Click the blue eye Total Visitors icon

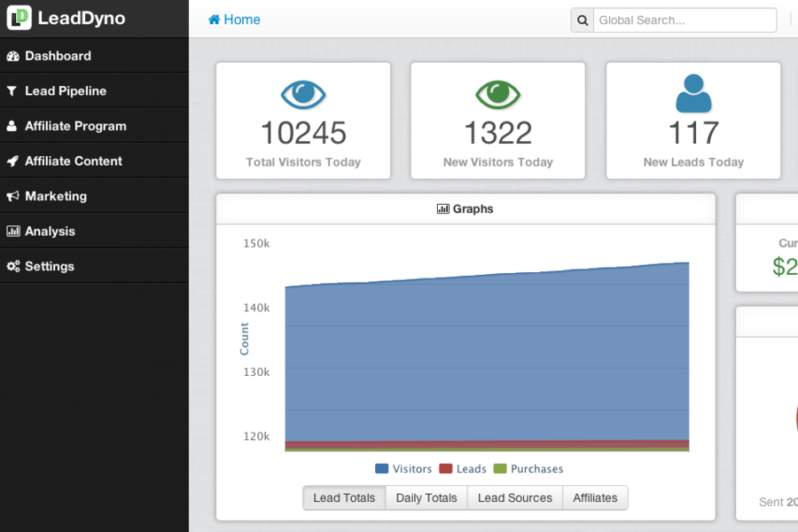point(303,93)
